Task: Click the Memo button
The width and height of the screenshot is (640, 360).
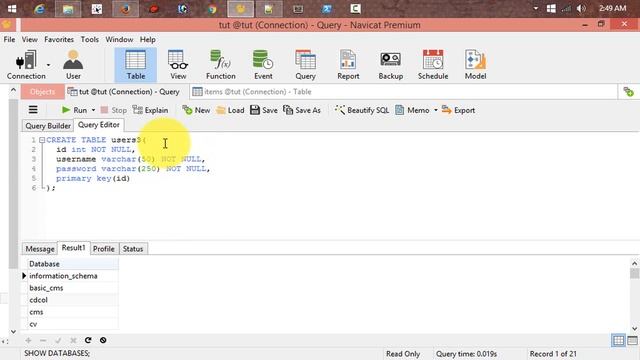Action: coord(412,110)
